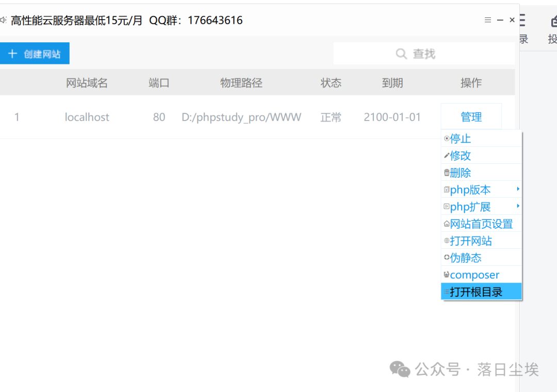Viewport: 557px width, 392px height.
Task: Minimize the window using the dash button
Action: [500, 20]
